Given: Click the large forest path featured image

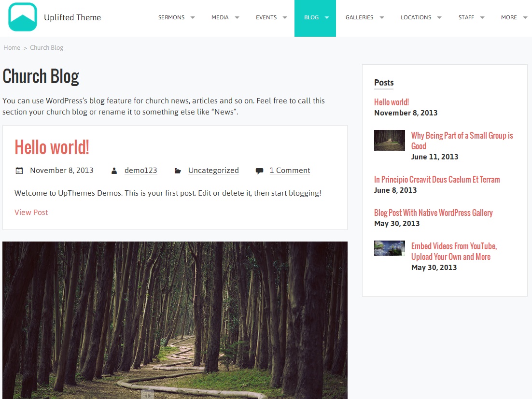Looking at the screenshot, I should (175, 320).
